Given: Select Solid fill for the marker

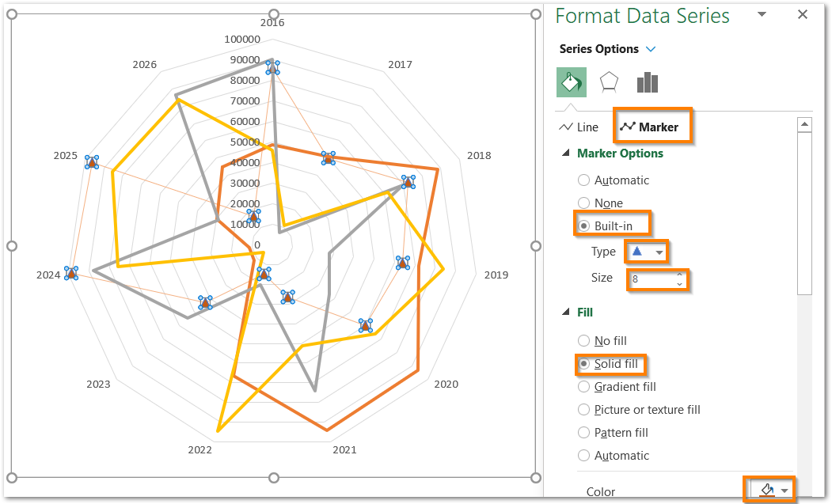Looking at the screenshot, I should (x=583, y=364).
